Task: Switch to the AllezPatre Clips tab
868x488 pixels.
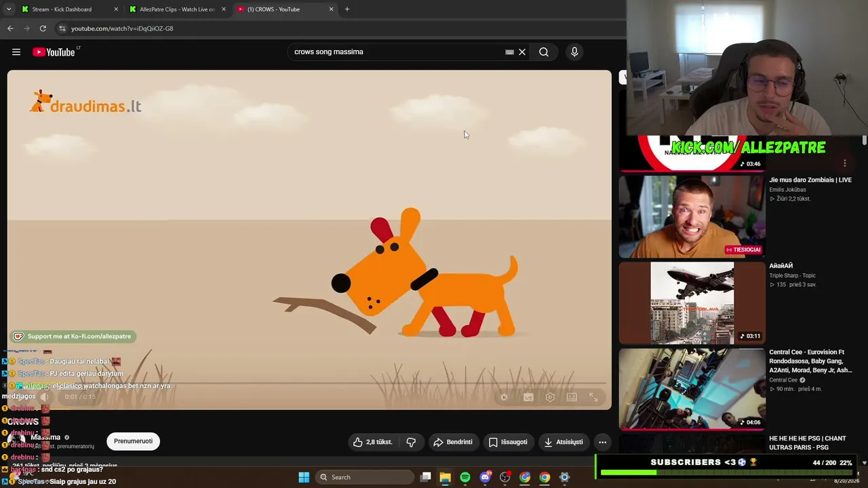Action: [177, 9]
